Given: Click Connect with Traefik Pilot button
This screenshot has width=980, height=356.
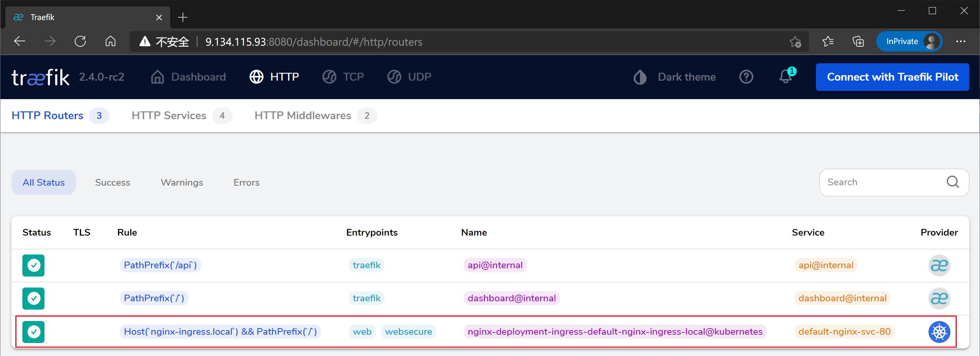Looking at the screenshot, I should click(892, 77).
